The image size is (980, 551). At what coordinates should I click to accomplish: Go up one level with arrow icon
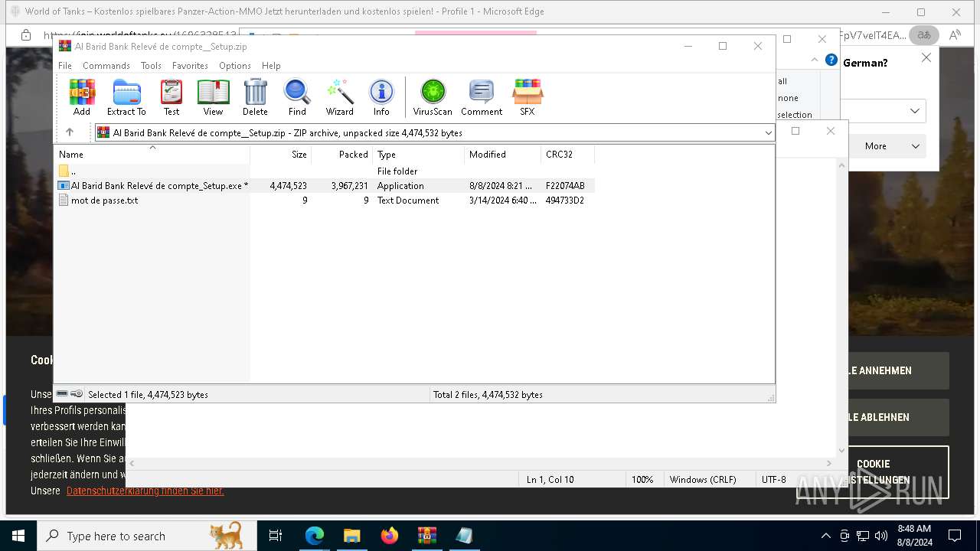click(x=70, y=132)
